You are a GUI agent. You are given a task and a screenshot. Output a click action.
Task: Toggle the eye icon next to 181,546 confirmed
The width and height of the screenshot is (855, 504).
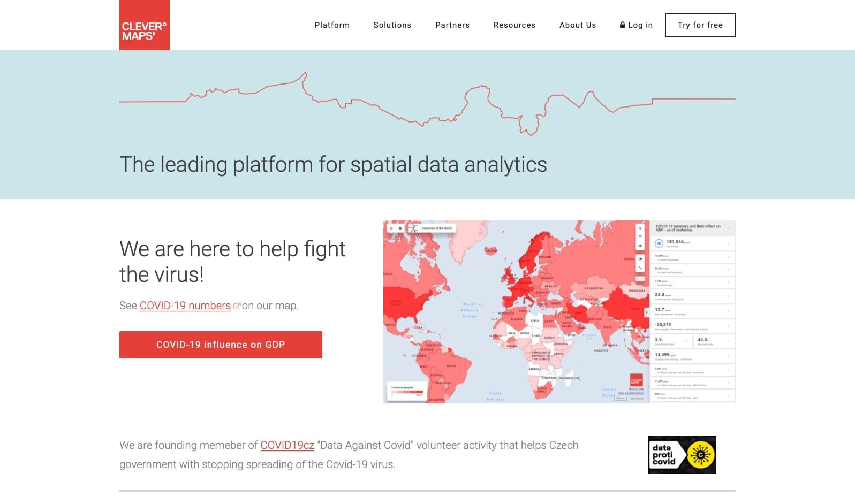(660, 243)
